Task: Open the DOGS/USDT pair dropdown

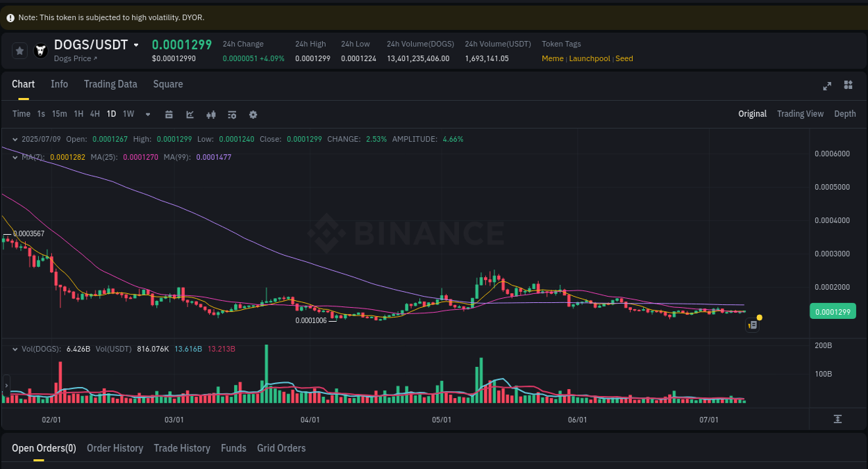Action: click(137, 44)
